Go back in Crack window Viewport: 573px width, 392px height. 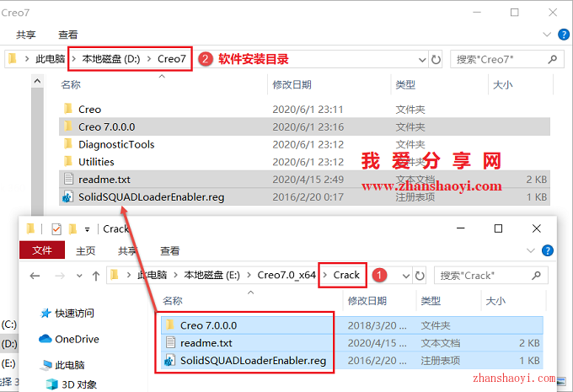click(35, 276)
